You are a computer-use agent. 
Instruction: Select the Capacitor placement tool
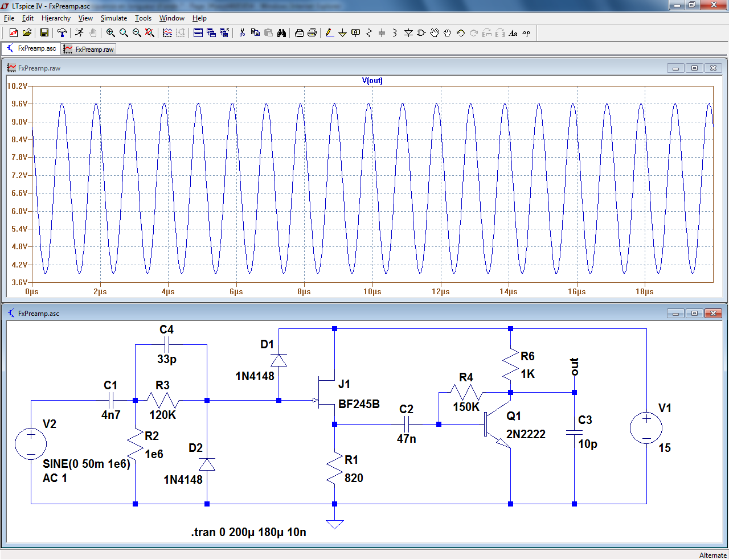[382, 33]
